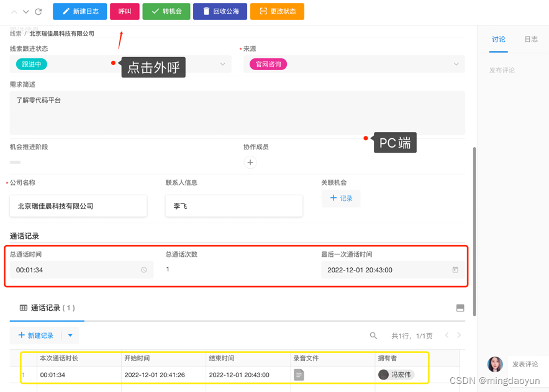Add a collaborator with the plus icon
The image size is (549, 392).
(250, 163)
